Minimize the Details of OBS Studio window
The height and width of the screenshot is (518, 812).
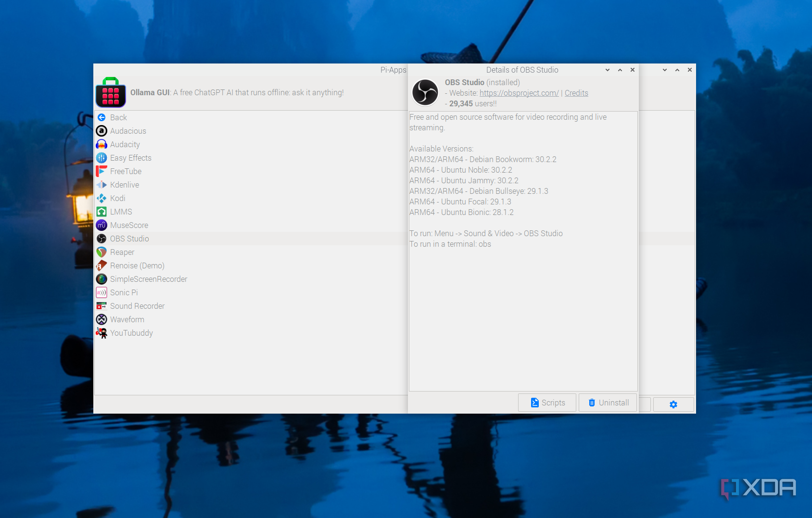tap(608, 70)
